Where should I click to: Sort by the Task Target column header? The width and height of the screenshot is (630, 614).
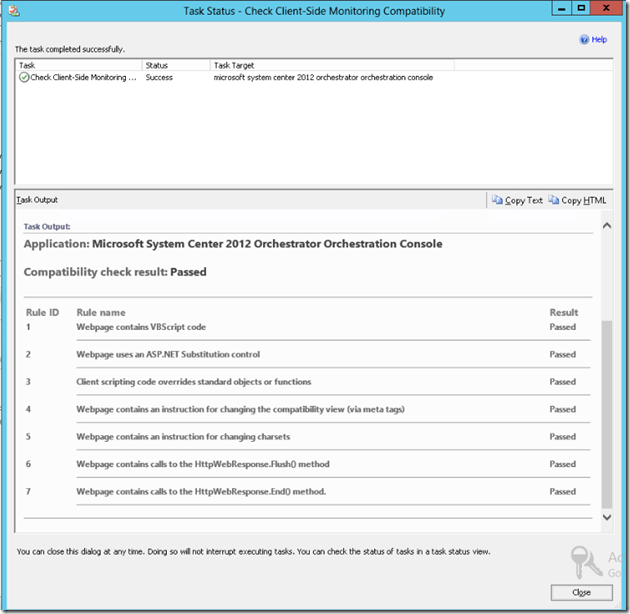tap(330, 65)
